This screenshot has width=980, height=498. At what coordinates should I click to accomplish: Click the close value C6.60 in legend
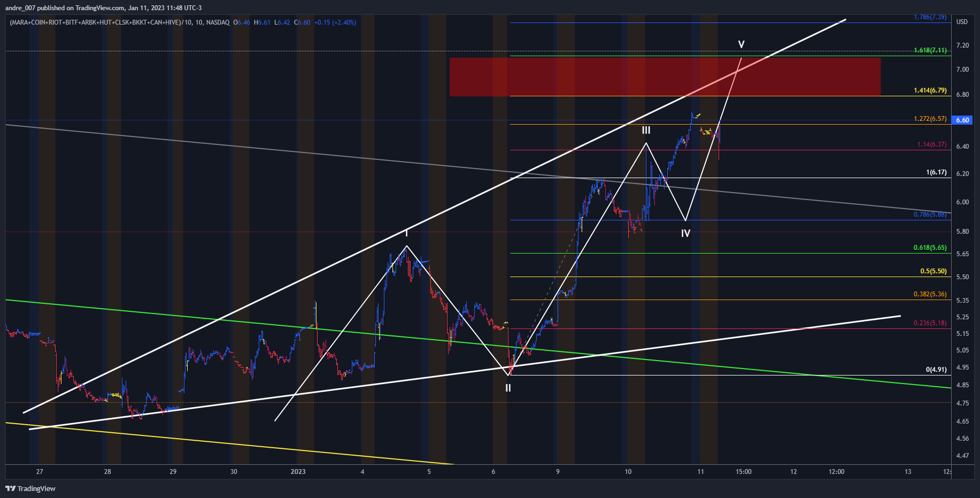(x=302, y=22)
